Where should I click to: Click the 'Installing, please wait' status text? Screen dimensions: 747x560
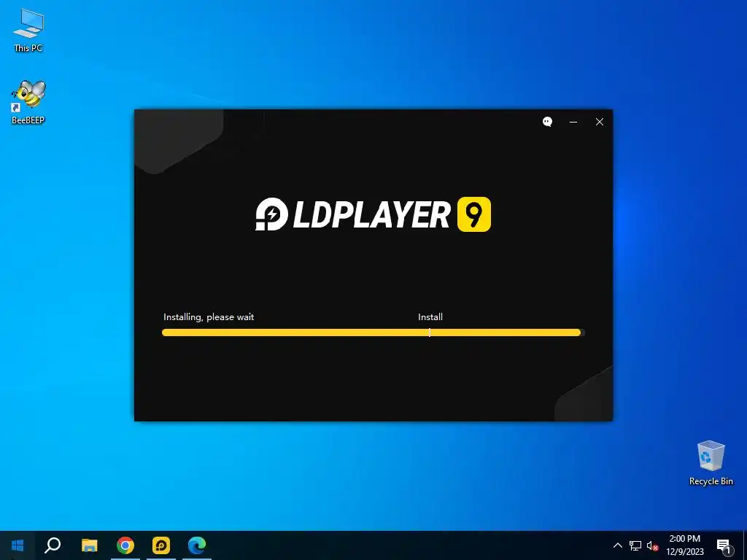click(209, 316)
